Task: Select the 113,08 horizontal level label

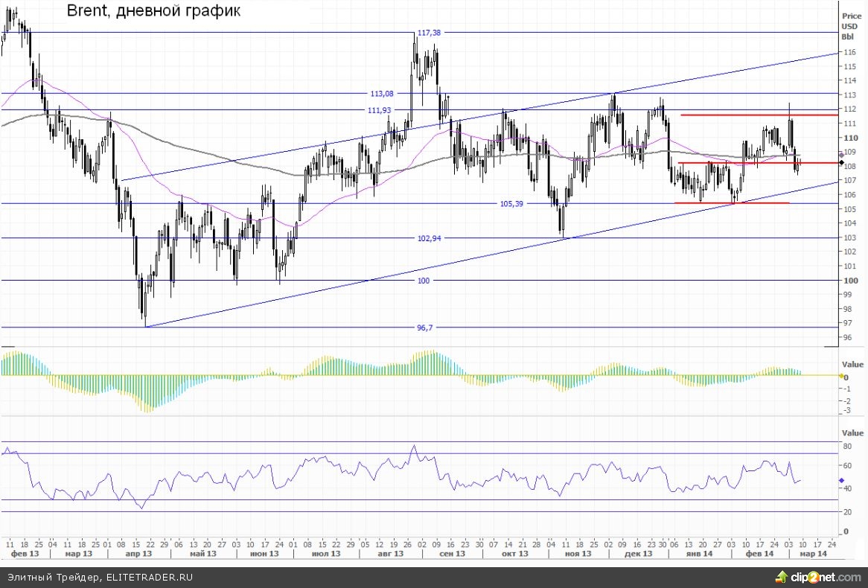Action: (x=381, y=94)
